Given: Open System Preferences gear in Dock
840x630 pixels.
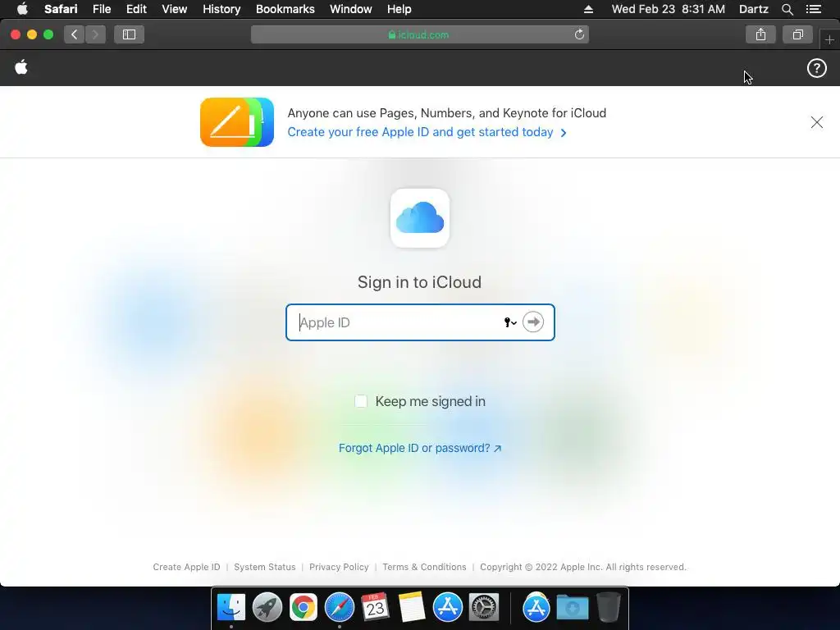Looking at the screenshot, I should 484,607.
